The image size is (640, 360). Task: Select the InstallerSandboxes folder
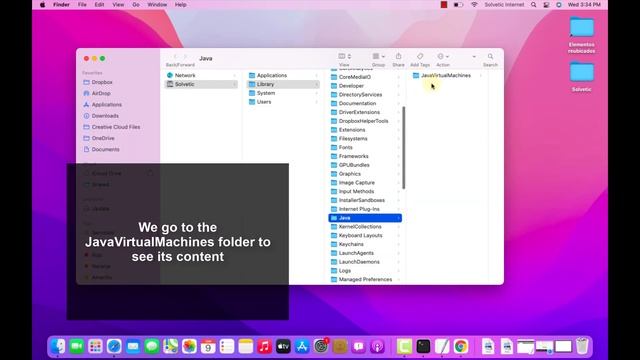(365, 200)
